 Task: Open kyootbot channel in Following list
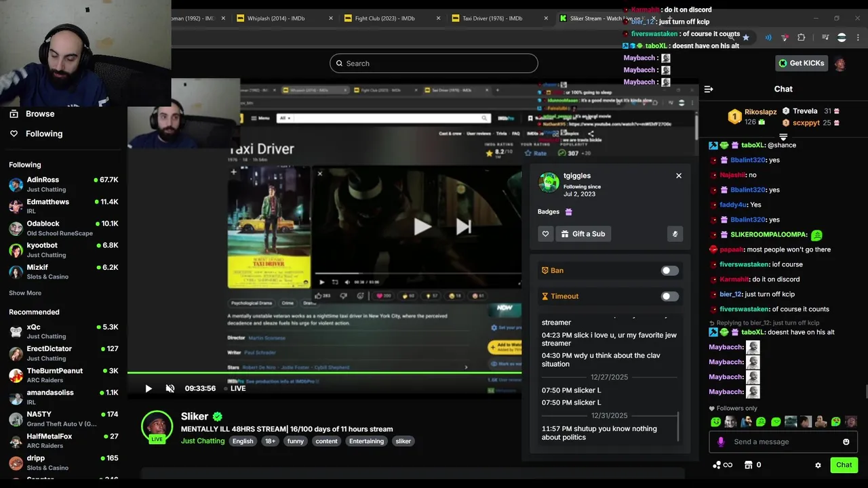click(64, 249)
